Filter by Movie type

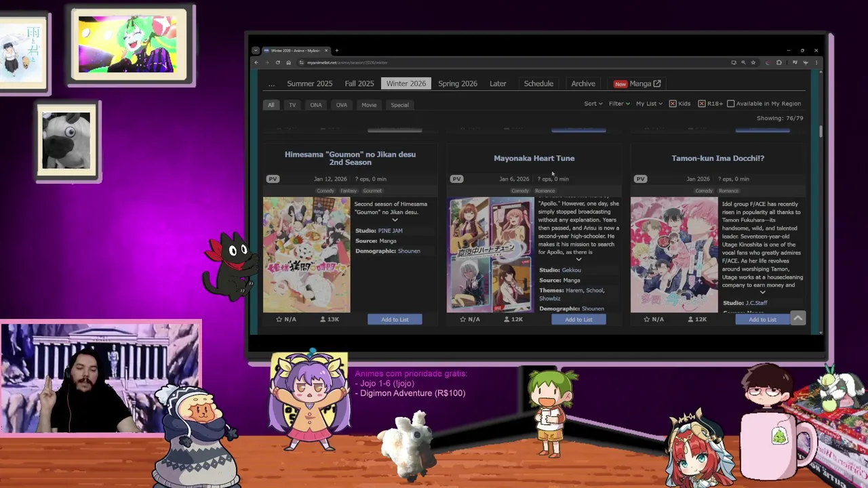click(x=369, y=105)
